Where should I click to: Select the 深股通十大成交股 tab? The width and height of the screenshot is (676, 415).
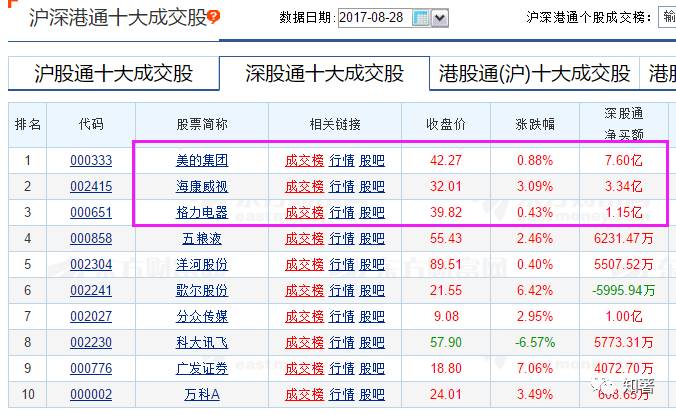pos(324,73)
